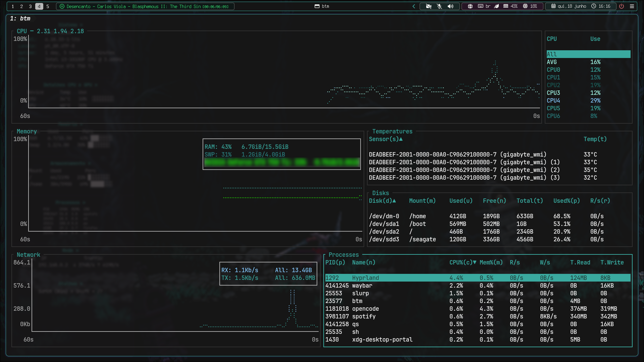Click the btm window title icon
The image size is (644, 362).
317,6
